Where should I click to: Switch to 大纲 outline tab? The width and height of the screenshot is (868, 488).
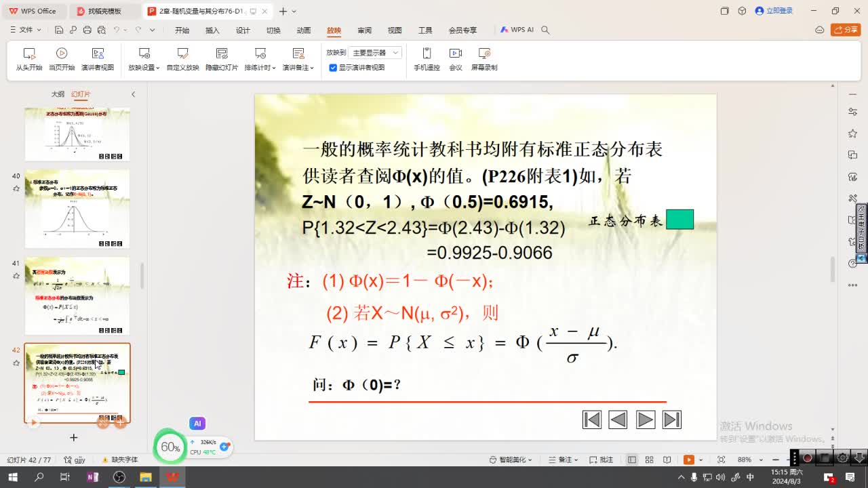[58, 94]
